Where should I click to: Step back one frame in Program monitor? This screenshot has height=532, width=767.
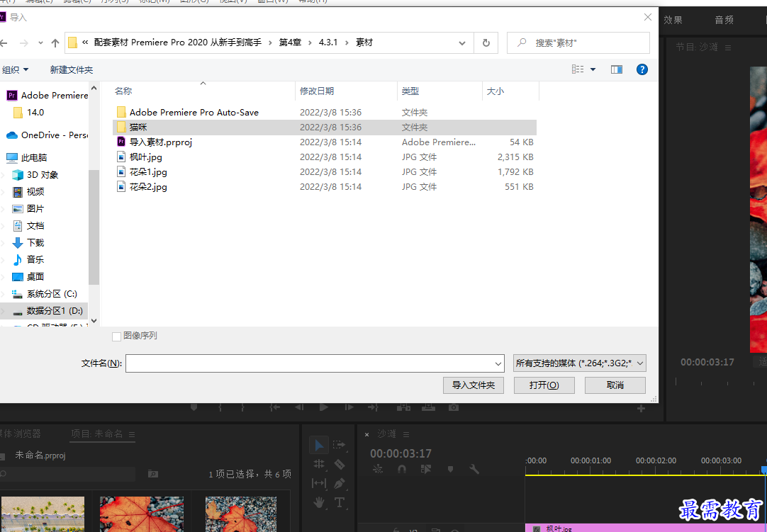(x=299, y=407)
